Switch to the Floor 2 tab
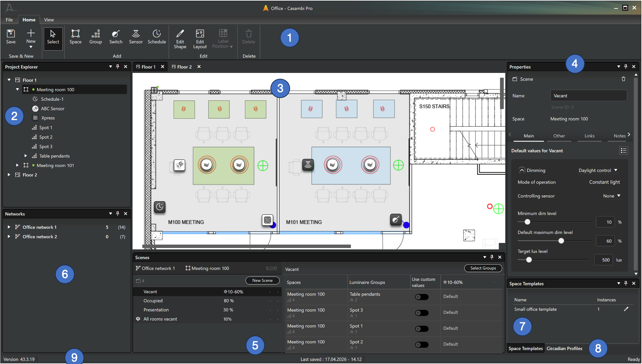This screenshot has width=642, height=364. (184, 67)
